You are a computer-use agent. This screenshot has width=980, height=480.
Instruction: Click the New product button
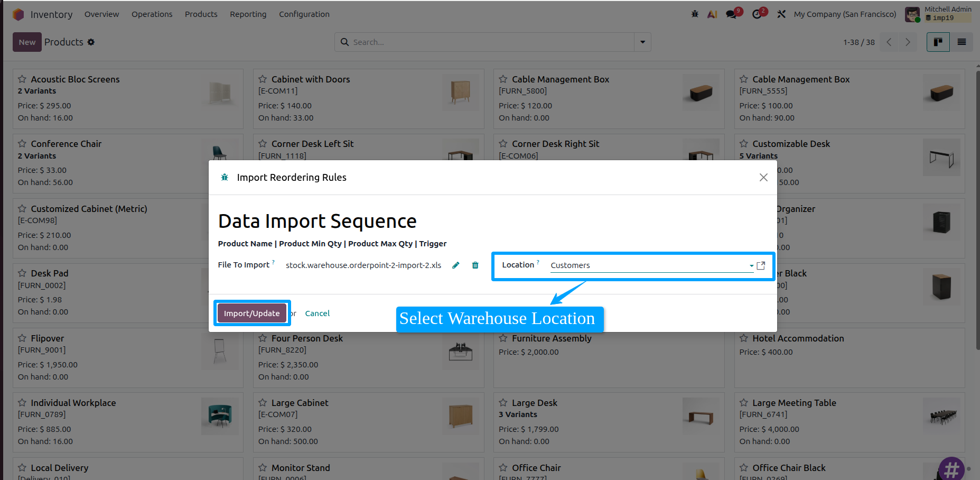(27, 42)
